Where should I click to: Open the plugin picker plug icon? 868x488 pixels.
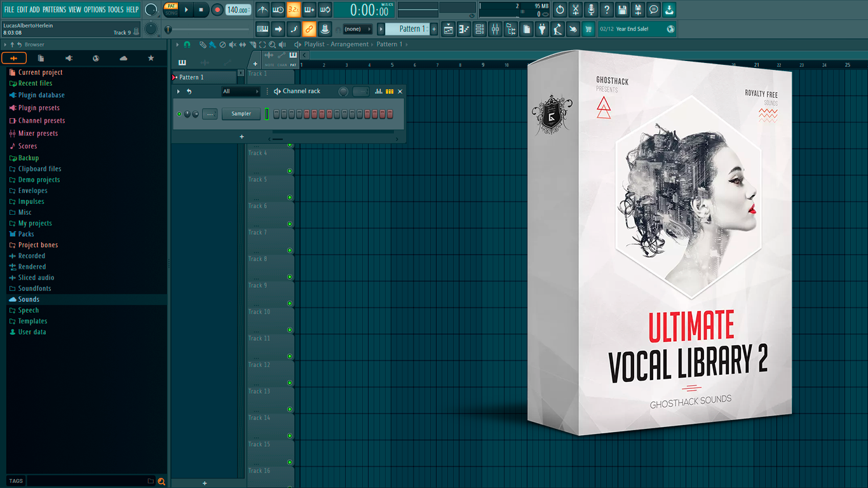(542, 29)
